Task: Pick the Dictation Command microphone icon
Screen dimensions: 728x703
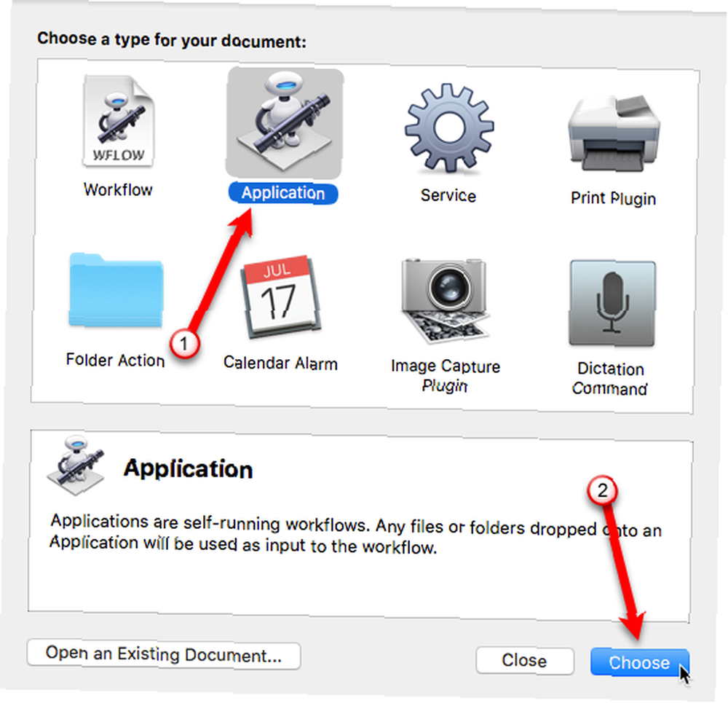Action: tap(612, 303)
